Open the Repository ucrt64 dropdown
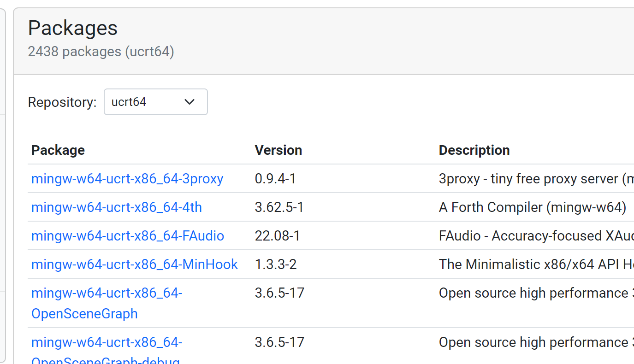The width and height of the screenshot is (634, 364). [156, 102]
